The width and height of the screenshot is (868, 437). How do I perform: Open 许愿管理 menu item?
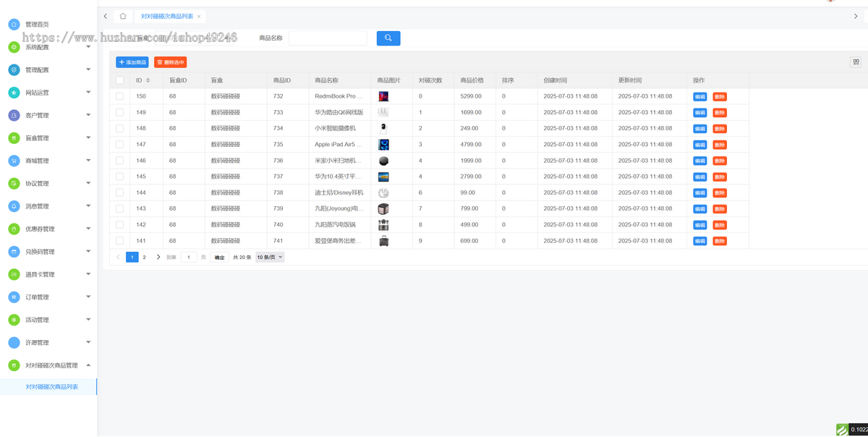tap(38, 342)
